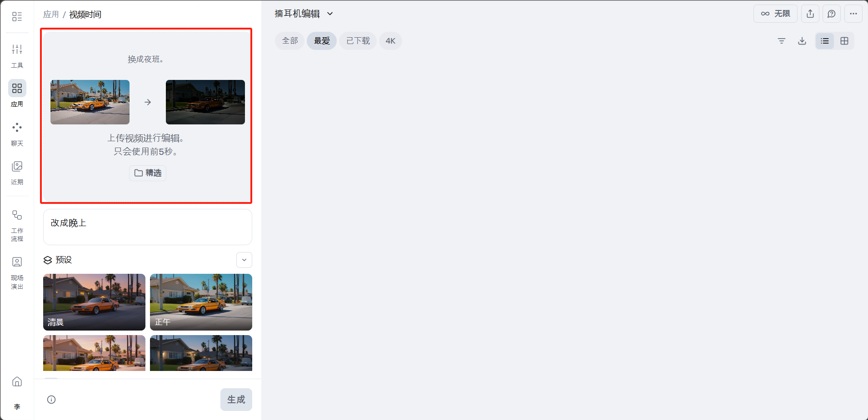Choose the 清晨 preset thumbnail
Viewport: 868px width, 420px height.
(94, 302)
